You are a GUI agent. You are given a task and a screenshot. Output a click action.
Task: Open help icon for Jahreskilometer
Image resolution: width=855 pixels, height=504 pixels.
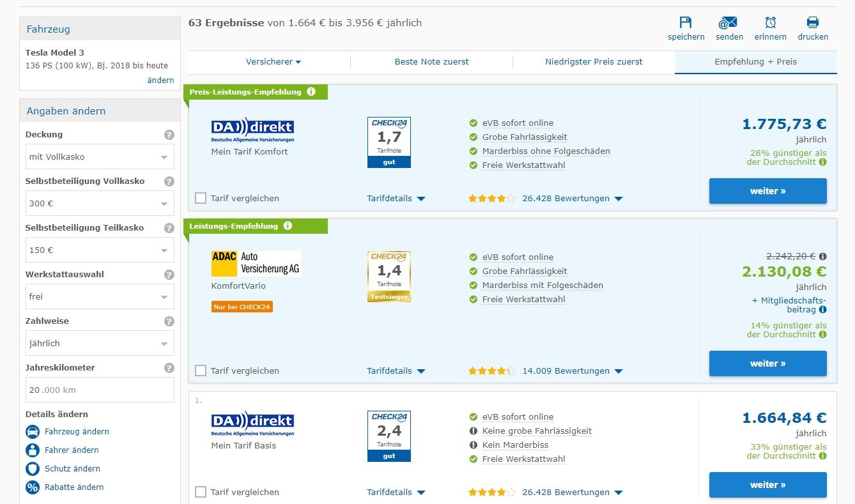[169, 368]
